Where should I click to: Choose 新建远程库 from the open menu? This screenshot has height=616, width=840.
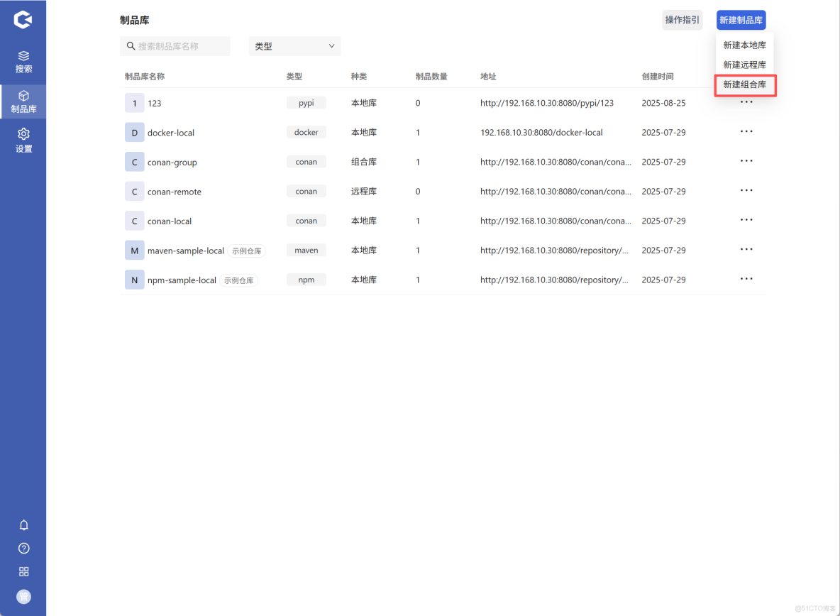744,64
